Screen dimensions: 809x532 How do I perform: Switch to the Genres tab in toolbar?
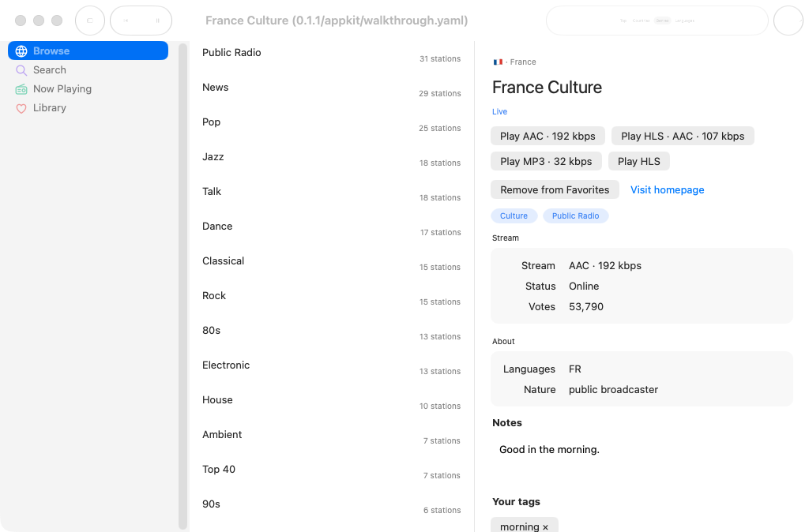coord(663,21)
